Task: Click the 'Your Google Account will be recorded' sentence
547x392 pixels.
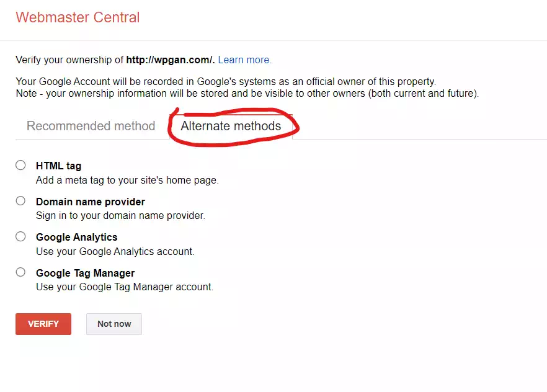Action: 226,82
